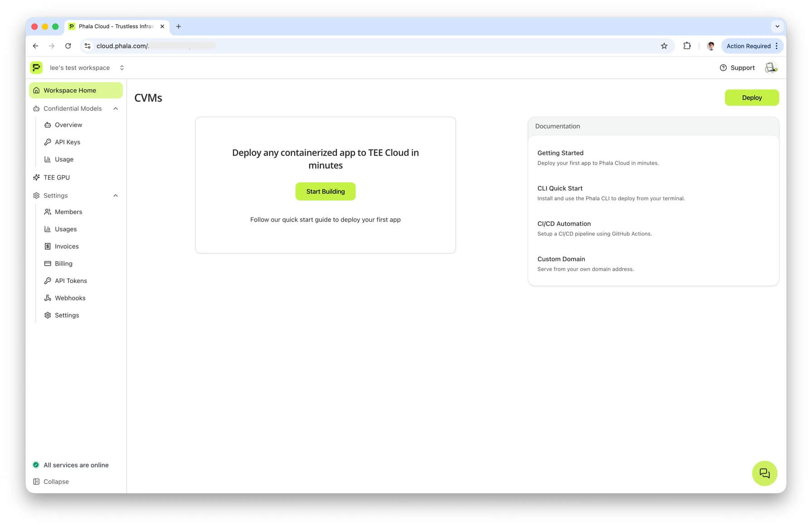Screen dimensions: 812x527
Task: Click the Support help icon
Action: click(x=723, y=68)
